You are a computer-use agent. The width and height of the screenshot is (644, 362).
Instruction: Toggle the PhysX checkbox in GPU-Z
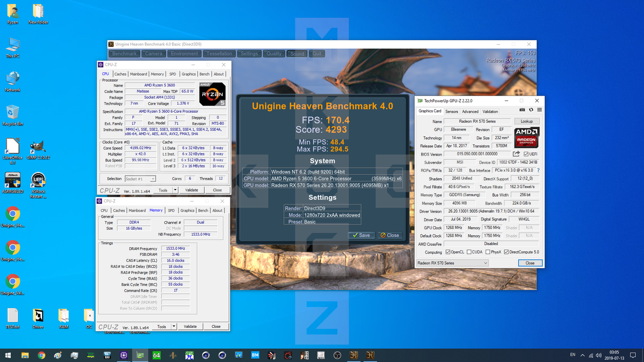pos(488,252)
